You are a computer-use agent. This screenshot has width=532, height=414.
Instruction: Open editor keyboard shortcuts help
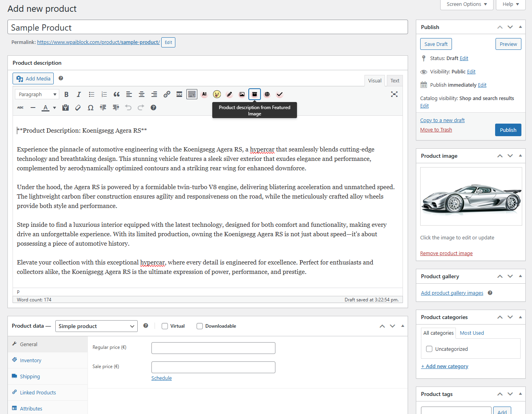click(153, 108)
